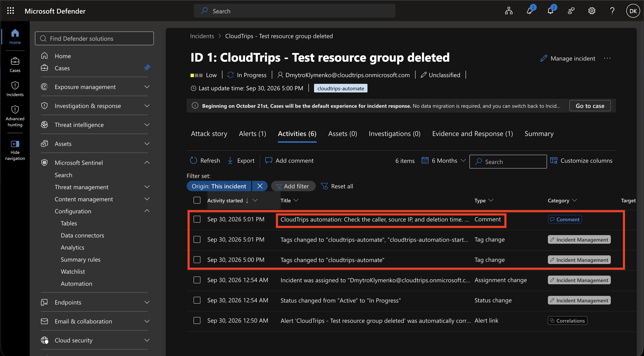The width and height of the screenshot is (644, 356).
Task: Check the Incident was assigned row checkbox
Action: (197, 280)
